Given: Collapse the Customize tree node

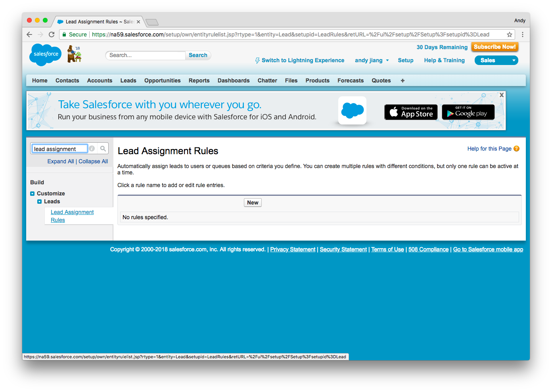Looking at the screenshot, I should (x=32, y=193).
